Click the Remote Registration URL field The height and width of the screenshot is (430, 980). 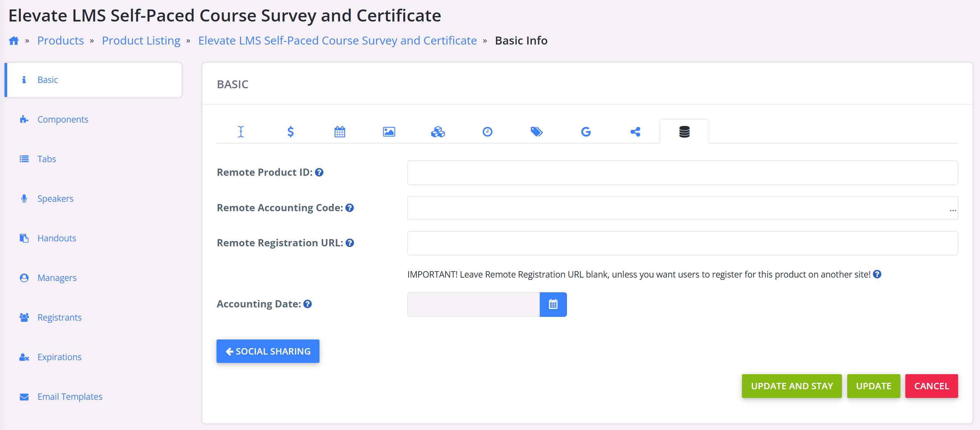click(x=682, y=243)
